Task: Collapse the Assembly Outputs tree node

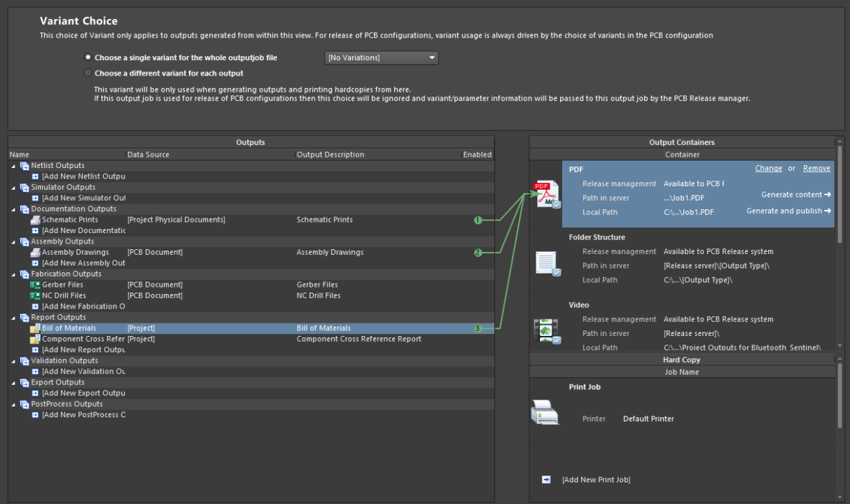Action: pos(14,241)
